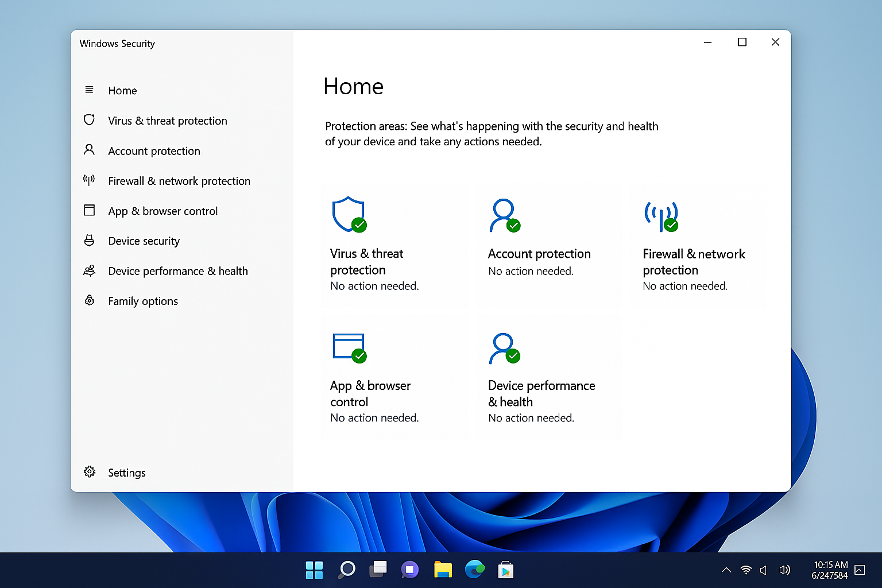Viewport: 882px width, 588px height.
Task: Click the heart icon beside Device performance
Action: [x=89, y=270]
